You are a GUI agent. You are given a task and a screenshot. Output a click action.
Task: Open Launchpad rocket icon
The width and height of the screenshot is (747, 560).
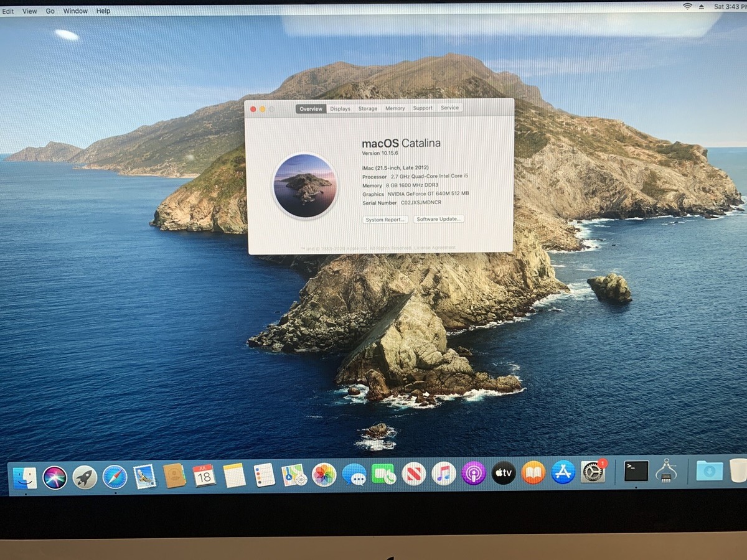[x=85, y=477]
